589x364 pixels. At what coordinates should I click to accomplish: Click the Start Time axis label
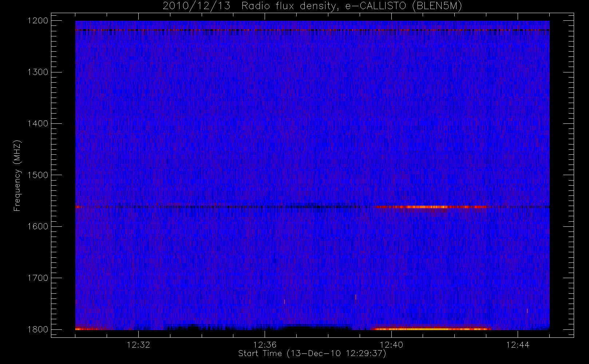point(312,353)
